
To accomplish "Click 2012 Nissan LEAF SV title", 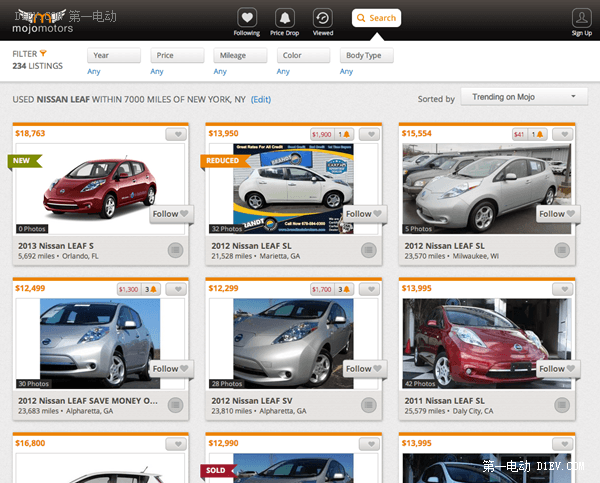I will (x=252, y=401).
